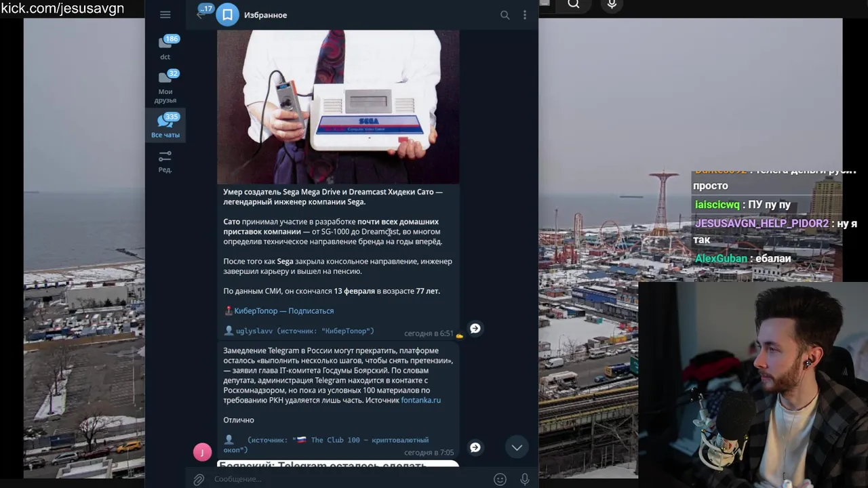Attach a file with the paperclip
Screen dimensions: 868x488
pos(199,479)
